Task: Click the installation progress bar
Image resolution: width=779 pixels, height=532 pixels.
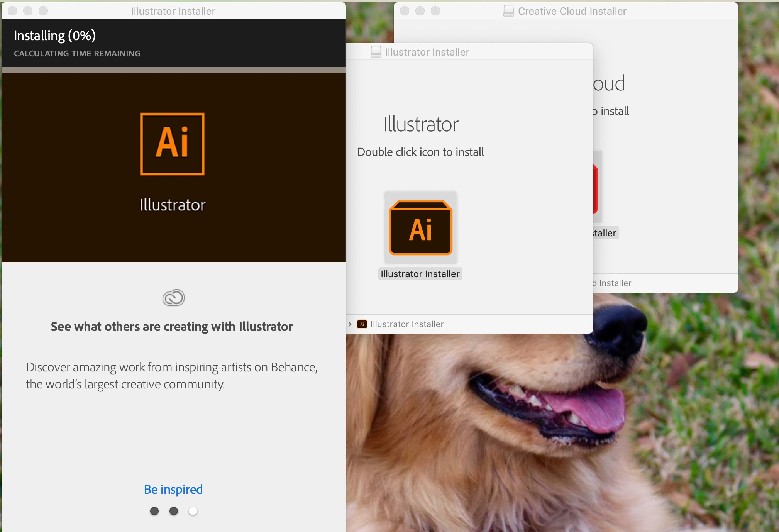Action: click(173, 70)
